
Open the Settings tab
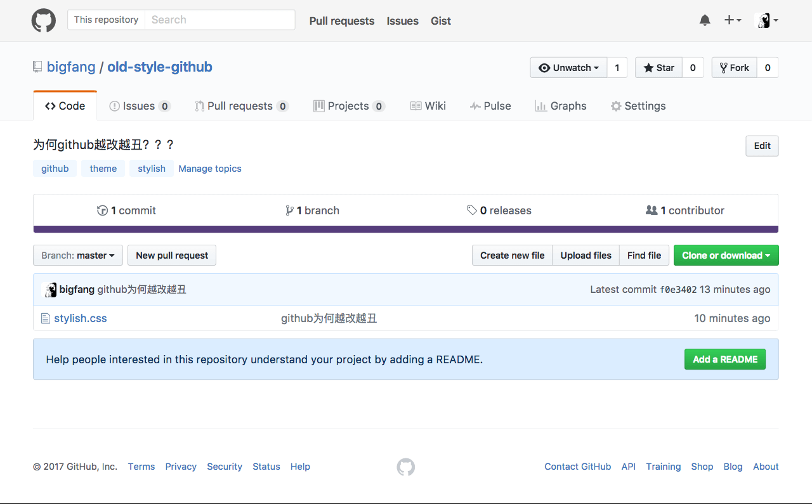[638, 106]
